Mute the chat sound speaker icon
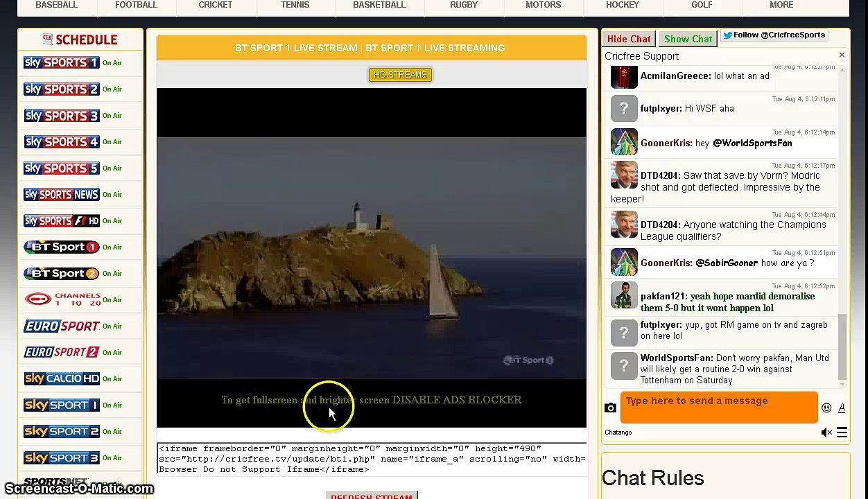The width and height of the screenshot is (868, 499). (x=826, y=432)
